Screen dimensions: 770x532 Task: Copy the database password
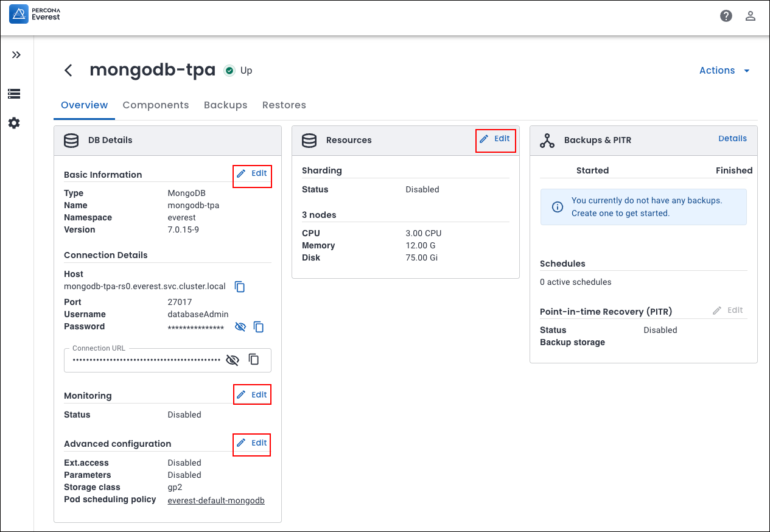pos(259,327)
